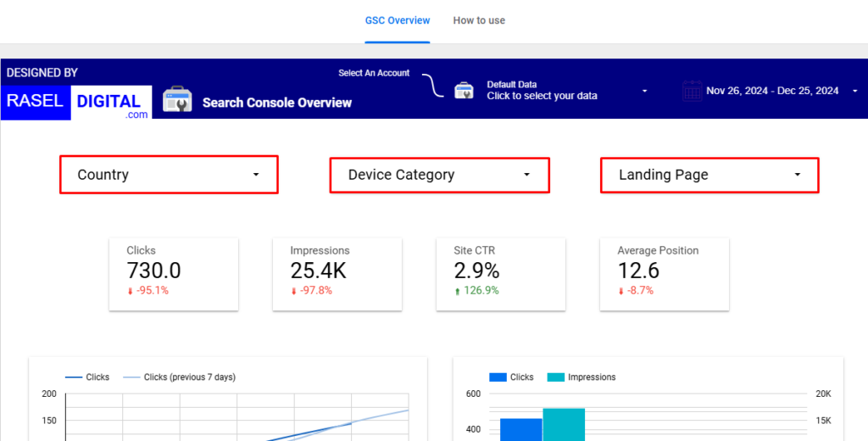868x441 pixels.
Task: Click the red arrow under Impressions value
Action: 294,291
